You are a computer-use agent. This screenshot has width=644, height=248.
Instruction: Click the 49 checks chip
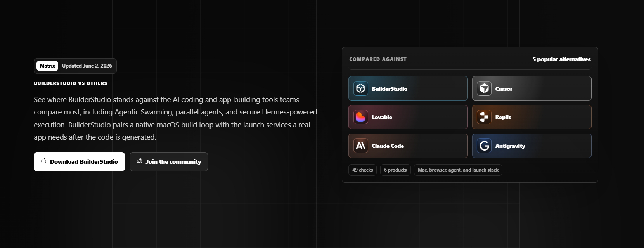[x=362, y=170]
